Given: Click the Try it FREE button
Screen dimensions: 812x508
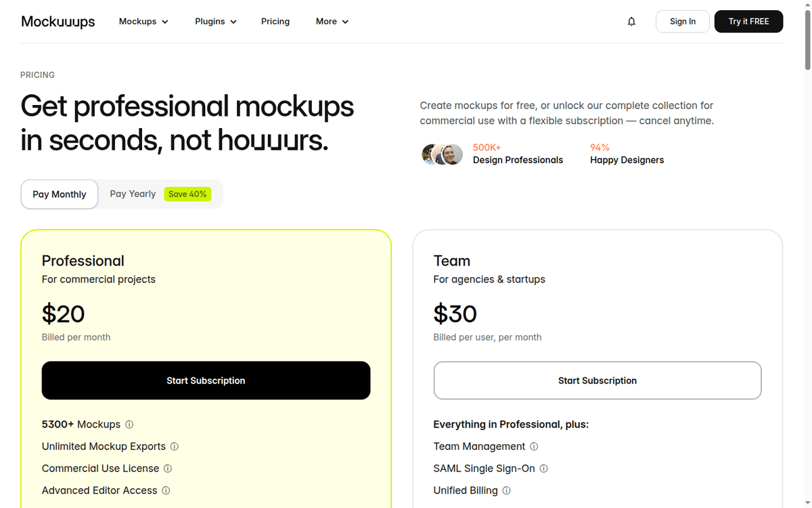Looking at the screenshot, I should pos(748,22).
